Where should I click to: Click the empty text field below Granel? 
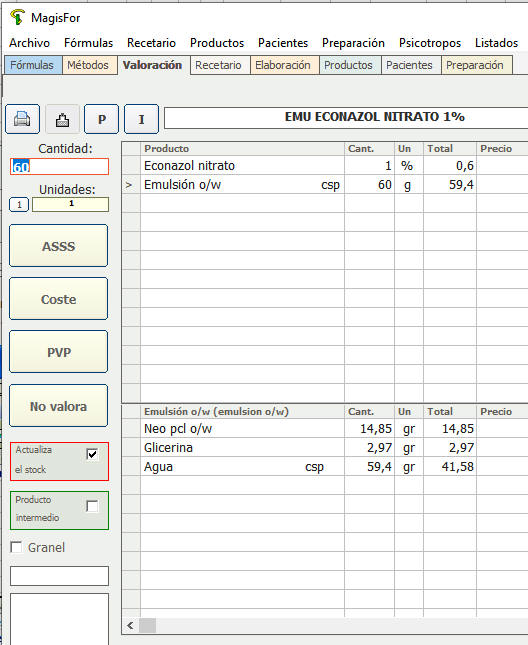(x=60, y=576)
